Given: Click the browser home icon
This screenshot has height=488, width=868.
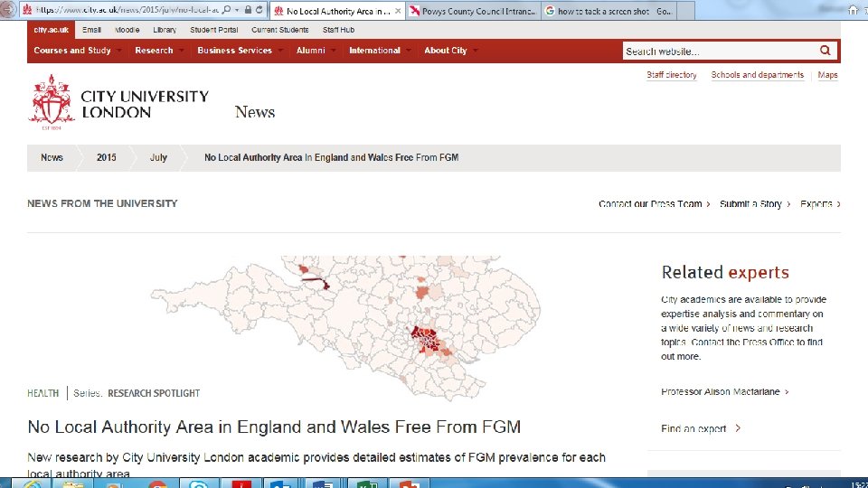Looking at the screenshot, I should pos(853,9).
